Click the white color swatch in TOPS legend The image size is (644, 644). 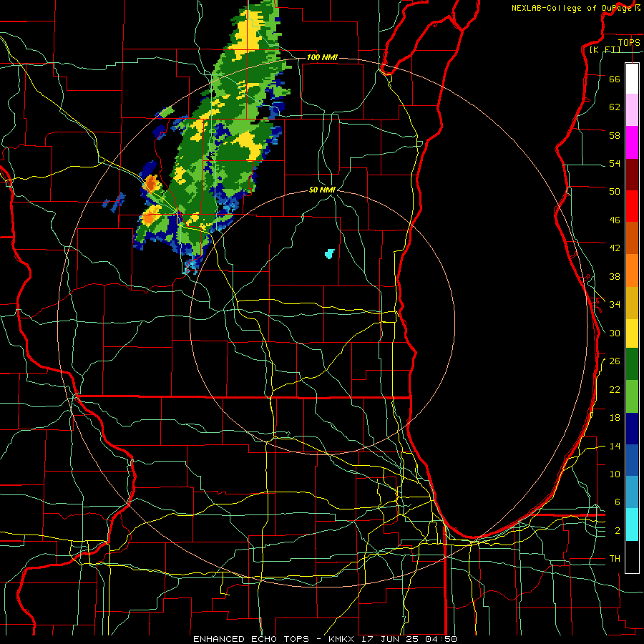click(x=632, y=79)
